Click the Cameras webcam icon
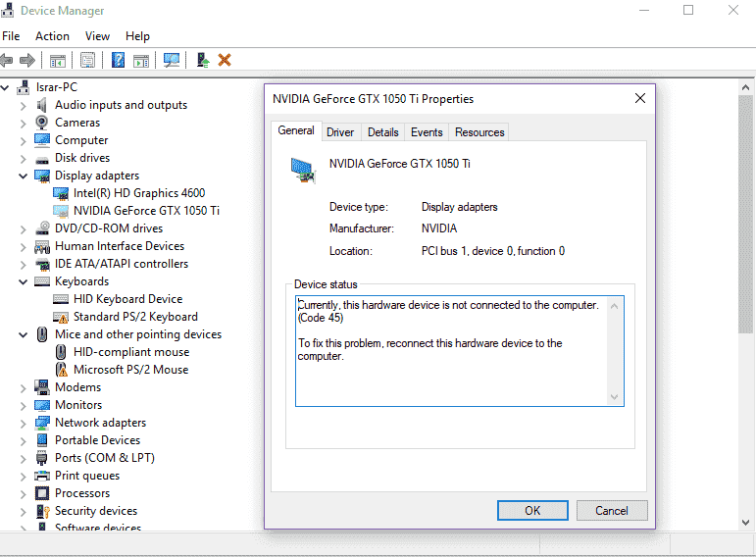Image resolution: width=756 pixels, height=557 pixels. pos(42,123)
